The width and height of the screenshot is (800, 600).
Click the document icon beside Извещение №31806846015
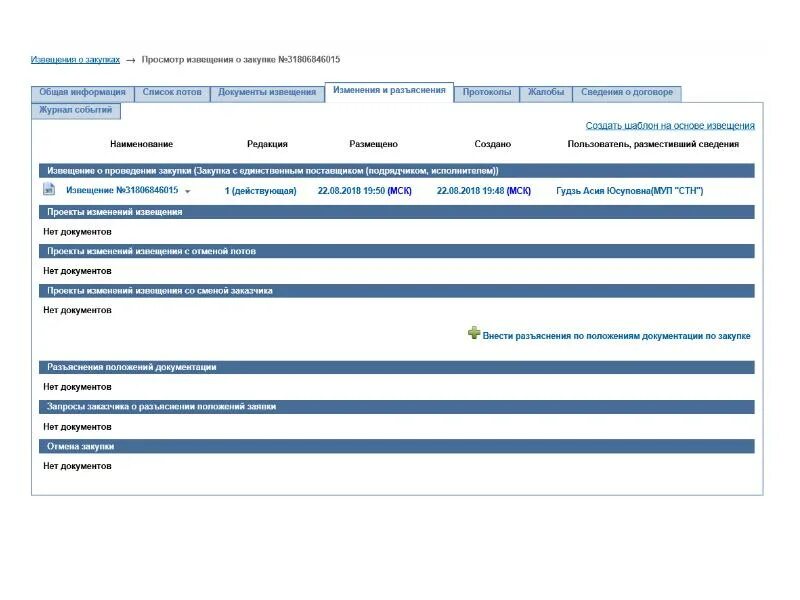pos(48,189)
